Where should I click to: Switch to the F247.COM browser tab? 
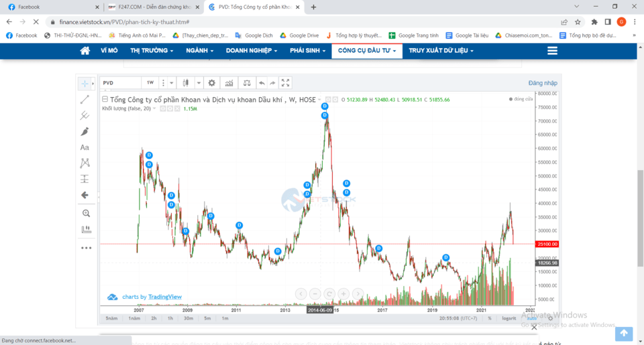[154, 7]
